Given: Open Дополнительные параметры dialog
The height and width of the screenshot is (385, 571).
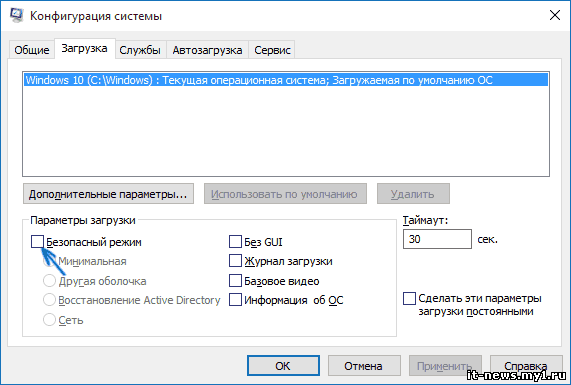Looking at the screenshot, I should click(x=108, y=194).
